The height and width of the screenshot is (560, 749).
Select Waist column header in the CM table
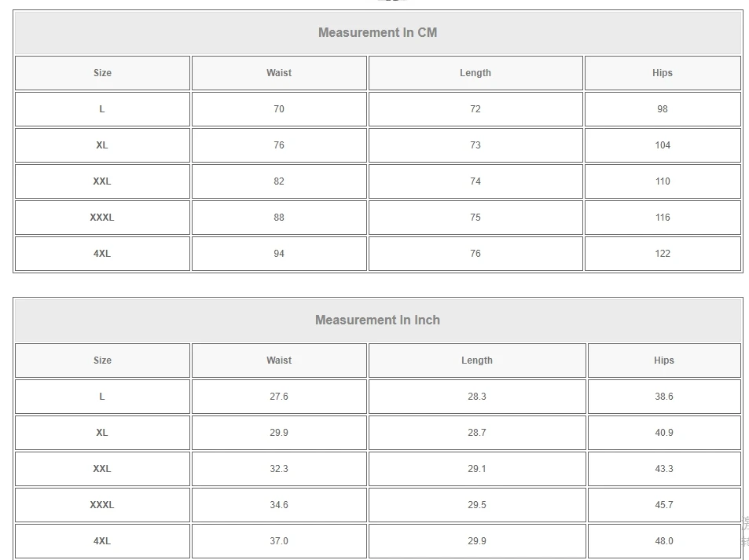point(279,73)
